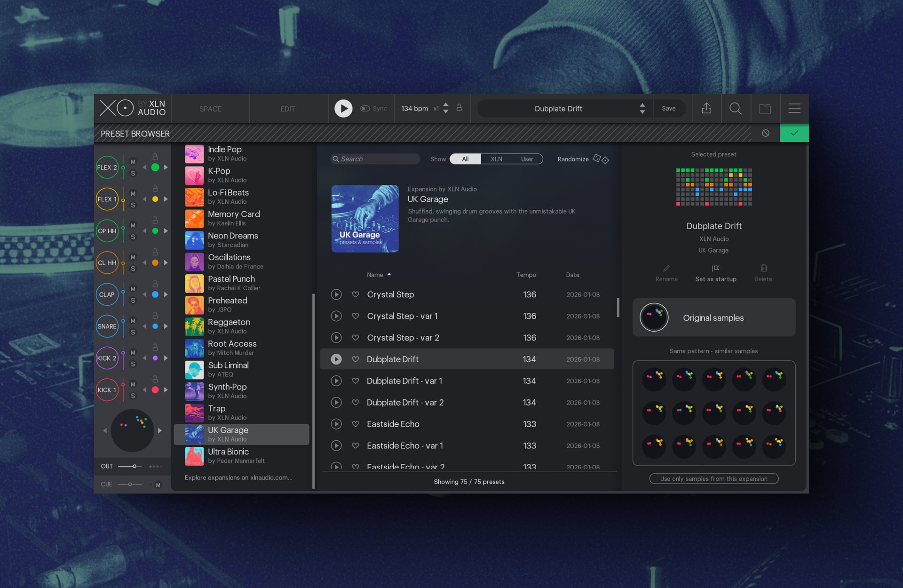Cancel preset browser with circle-slash icon
This screenshot has height=588, width=903.
click(x=766, y=133)
